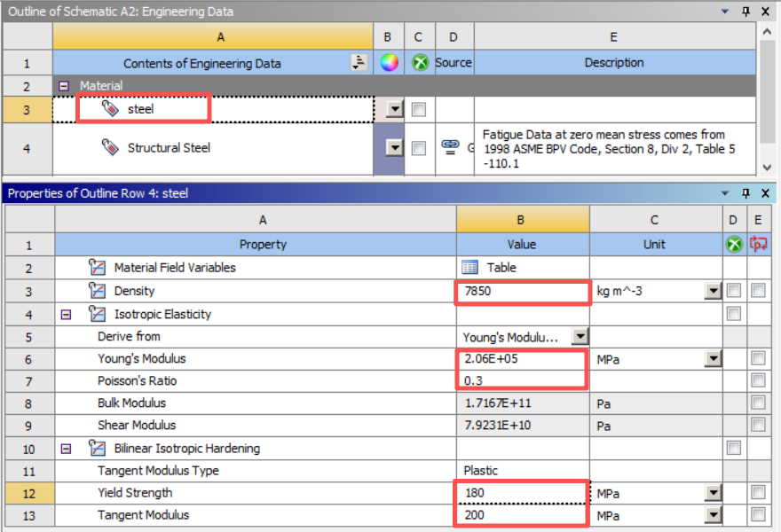The height and width of the screenshot is (532, 781).
Task: Open the Yield Strength unit dropdown
Action: pyautogui.click(x=714, y=493)
